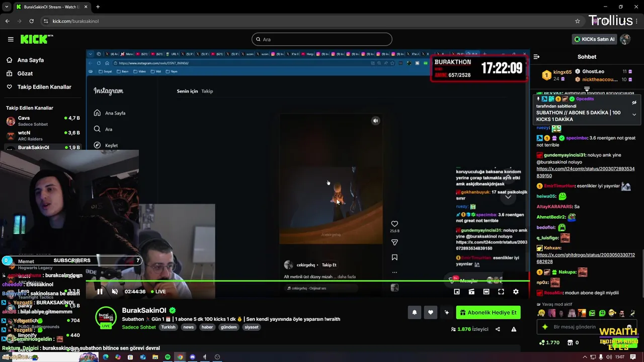Image resolution: width=644 pixels, height=362 pixels.
Task: Click the heart follow button
Action: [431, 312]
